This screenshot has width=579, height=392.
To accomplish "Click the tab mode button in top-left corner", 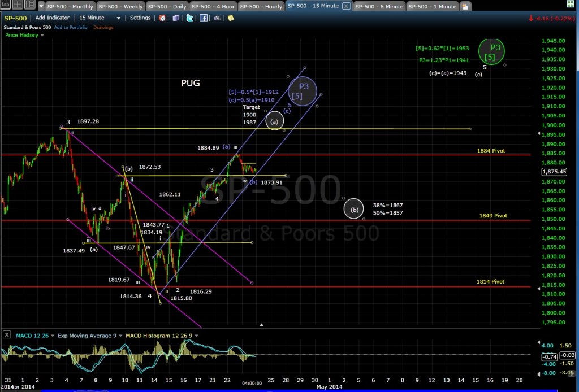I will click(x=5, y=5).
